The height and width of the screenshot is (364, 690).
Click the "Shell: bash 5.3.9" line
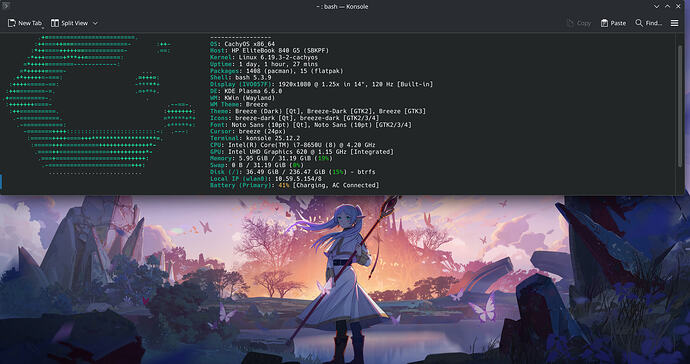pyautogui.click(x=241, y=77)
